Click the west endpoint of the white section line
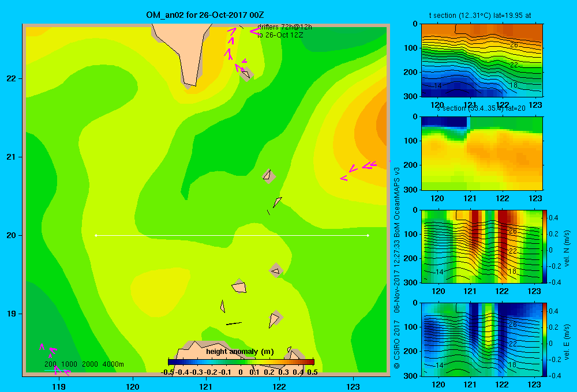Viewport: 577px width, 392px height. click(96, 235)
